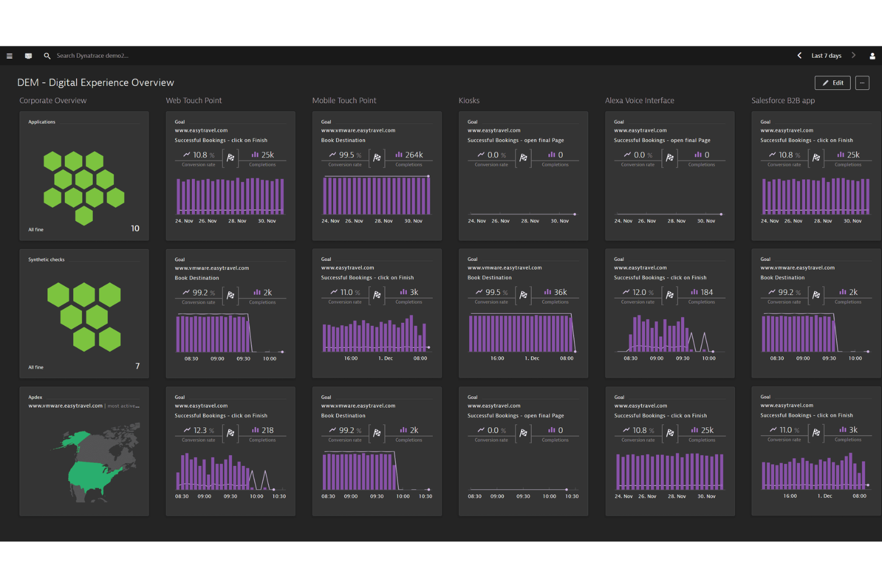This screenshot has width=882, height=588.
Task: Click bar chart in the 36k completions tile
Action: 523,333
